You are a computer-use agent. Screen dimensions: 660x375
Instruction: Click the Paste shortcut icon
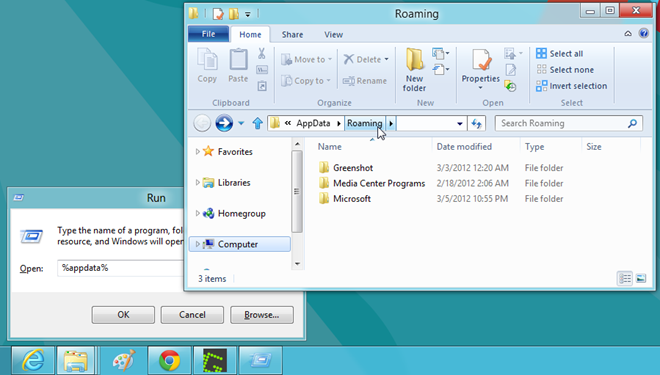[x=262, y=86]
